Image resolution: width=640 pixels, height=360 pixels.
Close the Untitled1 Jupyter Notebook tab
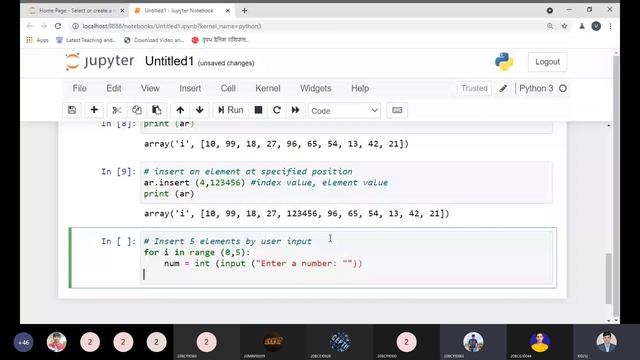click(x=228, y=11)
